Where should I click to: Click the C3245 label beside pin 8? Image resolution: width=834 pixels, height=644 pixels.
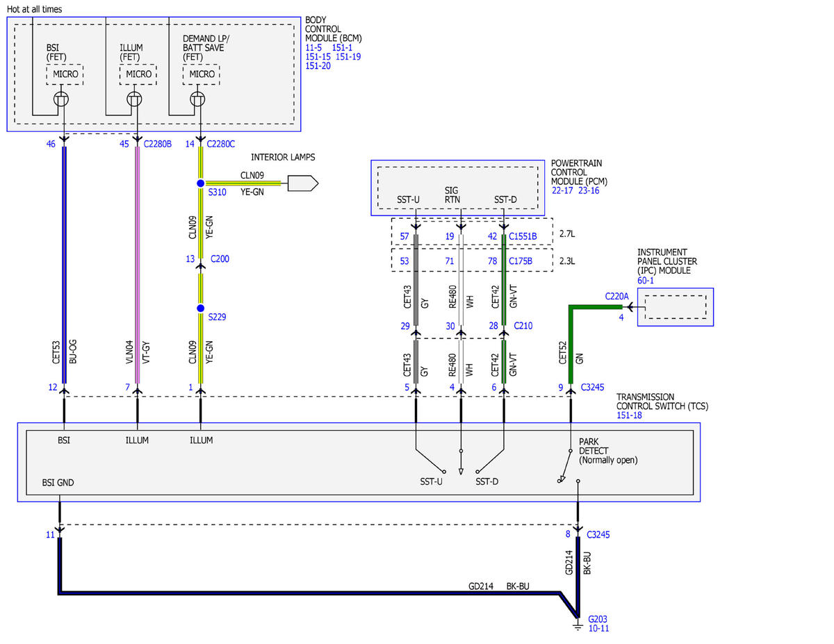point(598,535)
